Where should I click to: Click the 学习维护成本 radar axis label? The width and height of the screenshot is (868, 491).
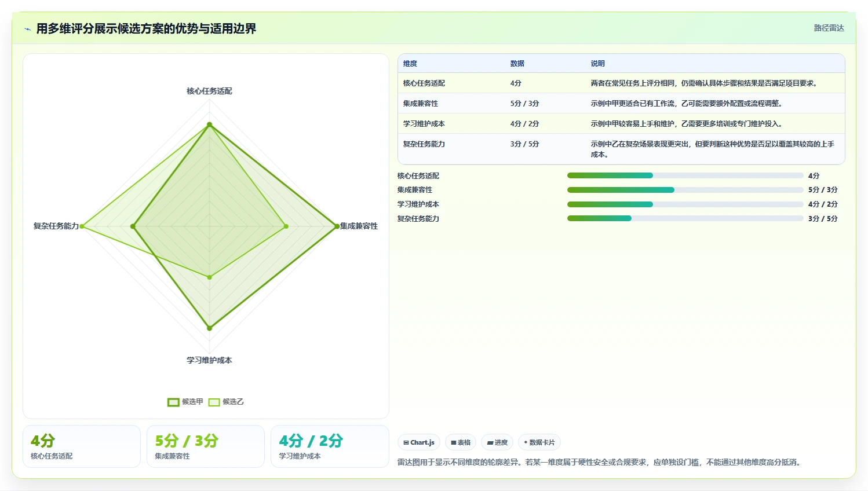click(209, 360)
